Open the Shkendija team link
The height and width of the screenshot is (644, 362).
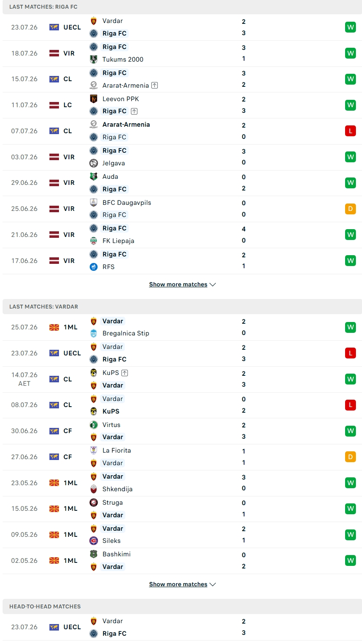click(x=117, y=489)
